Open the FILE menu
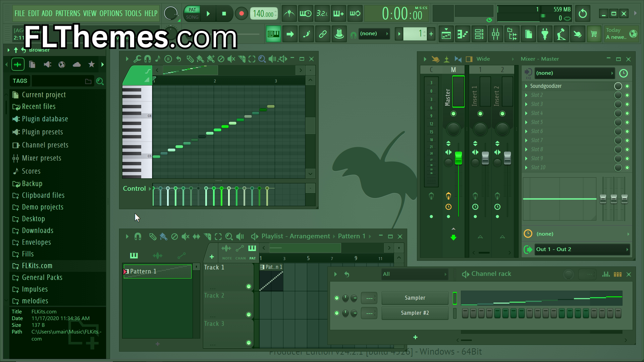This screenshot has height=362, width=644. click(20, 13)
